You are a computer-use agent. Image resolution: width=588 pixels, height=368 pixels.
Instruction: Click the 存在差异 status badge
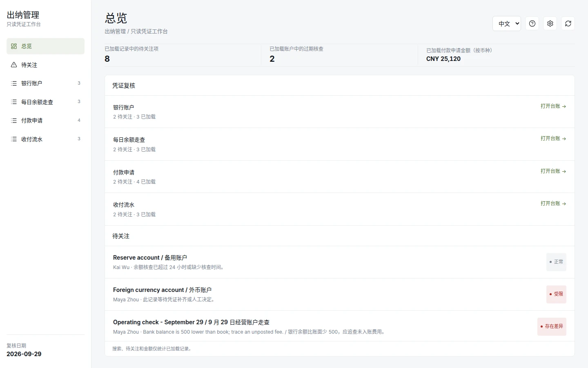(x=552, y=327)
